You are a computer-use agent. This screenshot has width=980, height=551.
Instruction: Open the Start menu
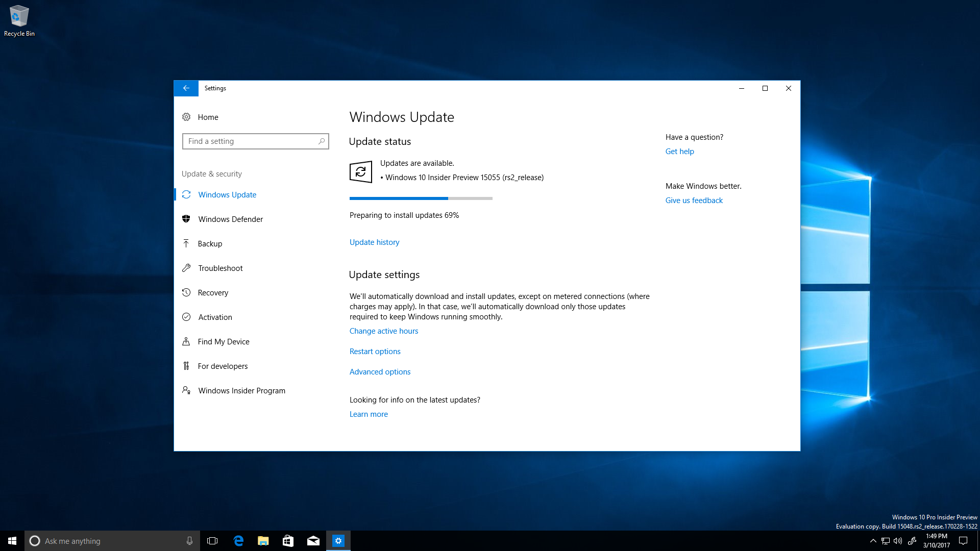12,541
